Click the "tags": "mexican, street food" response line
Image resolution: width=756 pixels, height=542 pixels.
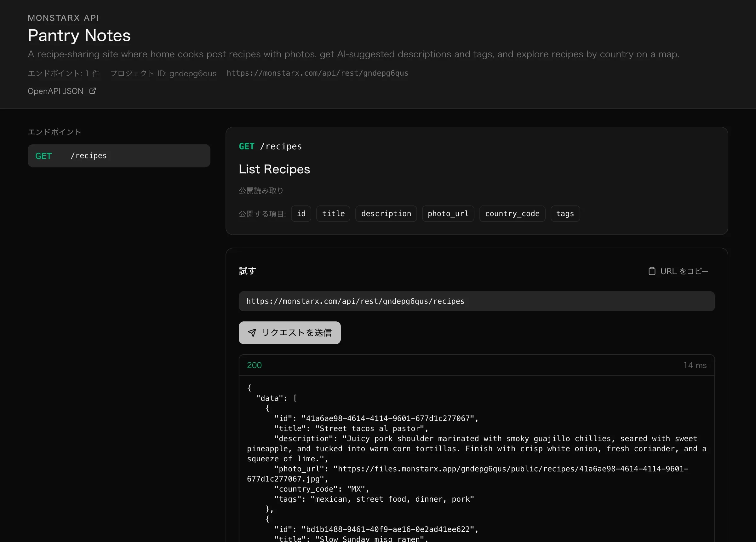click(x=374, y=499)
